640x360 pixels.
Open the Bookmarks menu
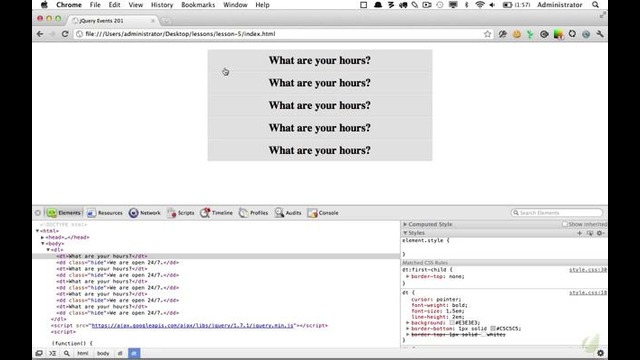tap(198, 5)
